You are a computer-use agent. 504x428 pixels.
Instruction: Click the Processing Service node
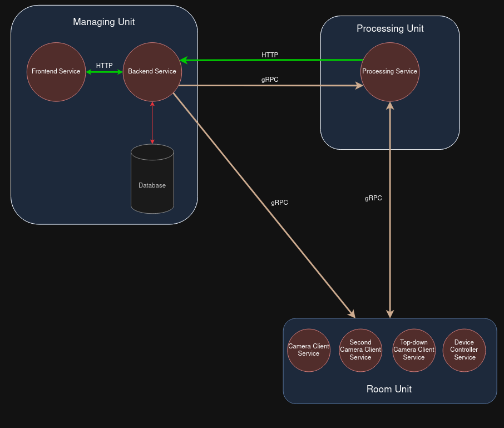pos(389,72)
